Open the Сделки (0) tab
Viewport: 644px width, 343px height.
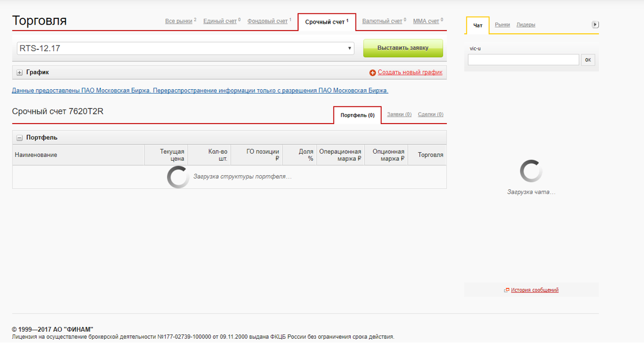coord(430,114)
